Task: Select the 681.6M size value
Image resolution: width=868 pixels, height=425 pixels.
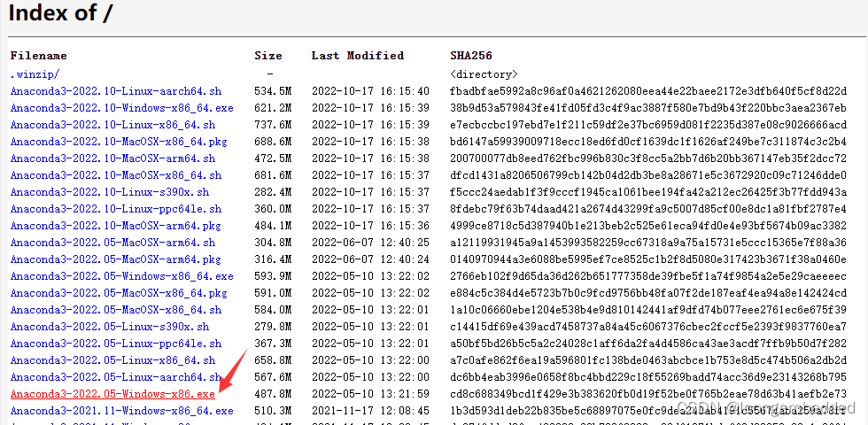Action: (x=273, y=175)
